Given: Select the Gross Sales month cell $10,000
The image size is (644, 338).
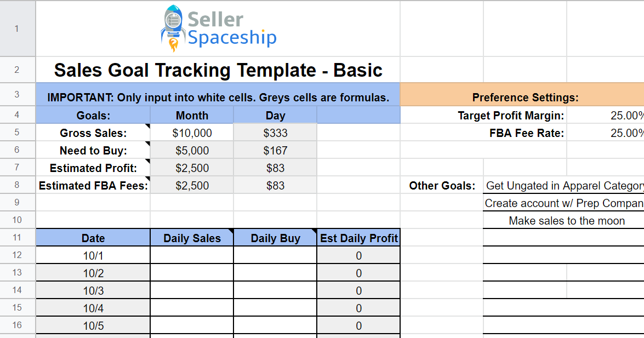Looking at the screenshot, I should click(192, 133).
